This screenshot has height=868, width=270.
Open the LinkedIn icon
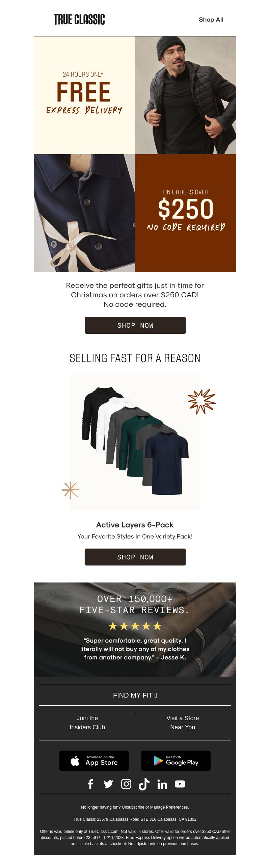(x=162, y=784)
